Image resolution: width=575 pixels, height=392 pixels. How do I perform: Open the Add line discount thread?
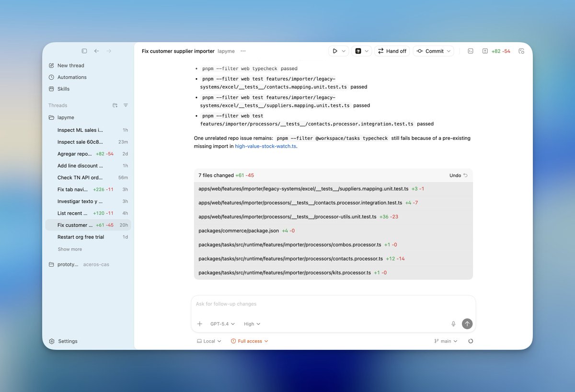pos(88,166)
